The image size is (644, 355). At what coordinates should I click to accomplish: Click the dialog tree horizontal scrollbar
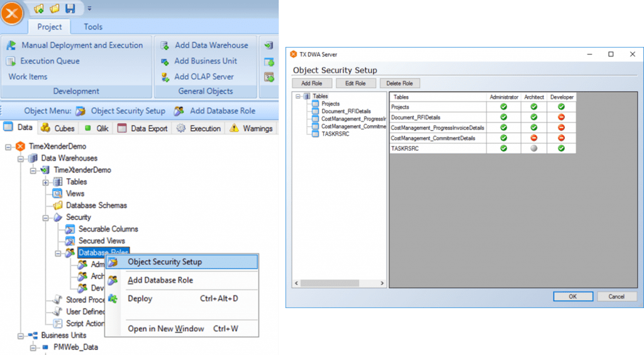click(330, 283)
